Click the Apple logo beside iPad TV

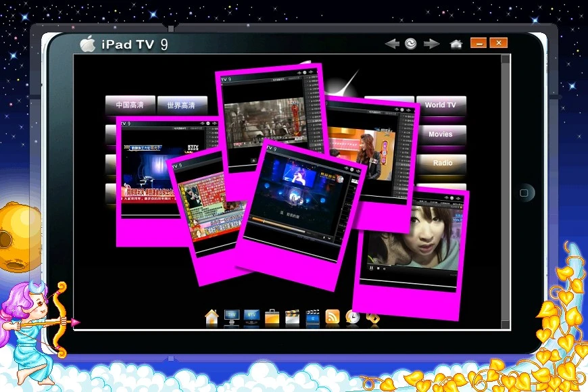[x=88, y=44]
